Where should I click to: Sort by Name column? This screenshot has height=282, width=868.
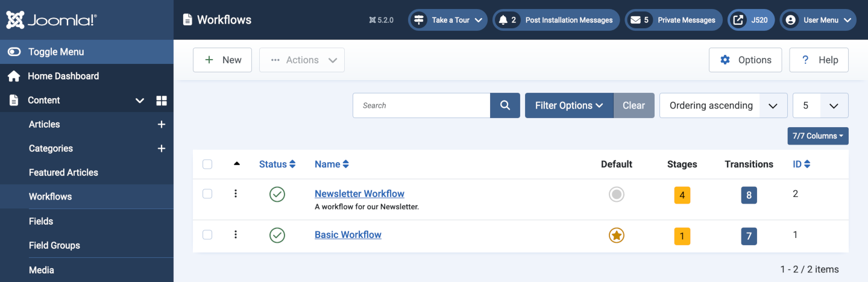[332, 164]
